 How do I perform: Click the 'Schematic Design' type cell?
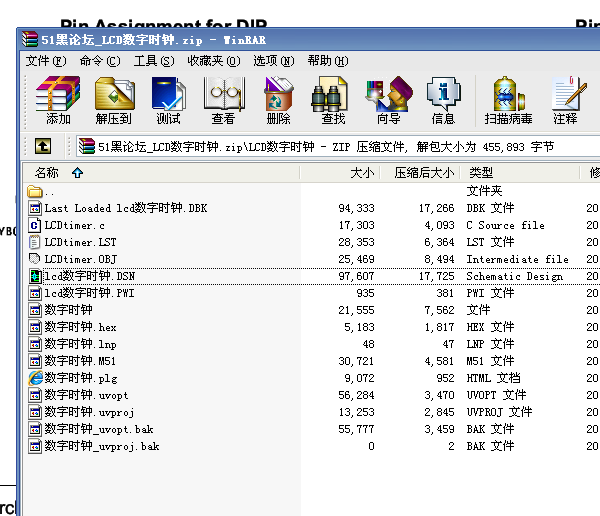coord(514,276)
